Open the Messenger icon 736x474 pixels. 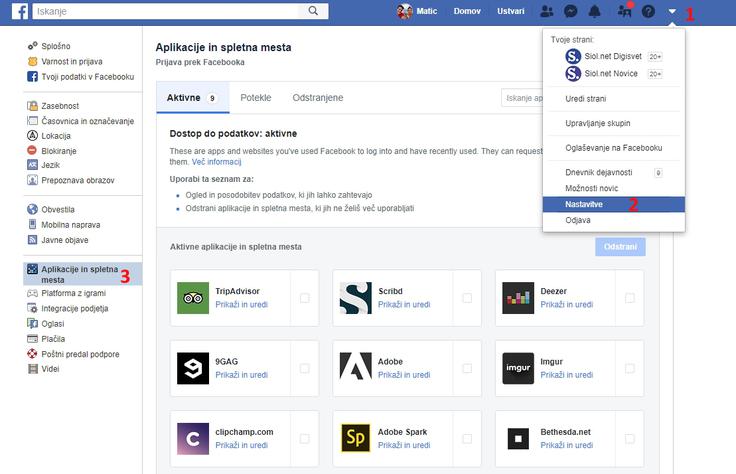(x=570, y=11)
